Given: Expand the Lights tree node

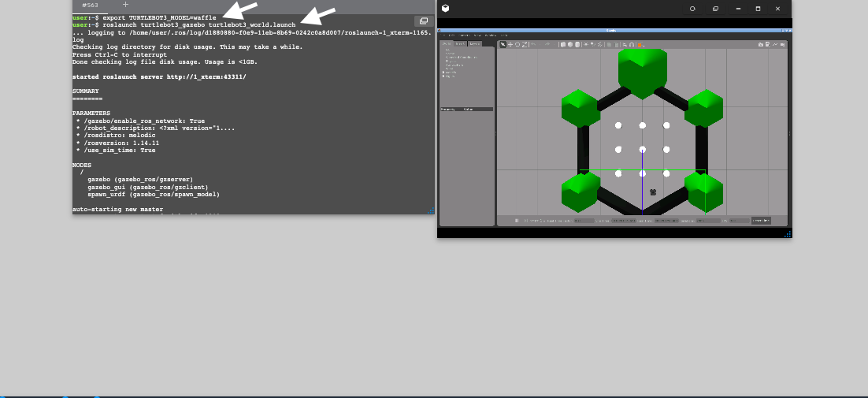Looking at the screenshot, I should (443, 76).
